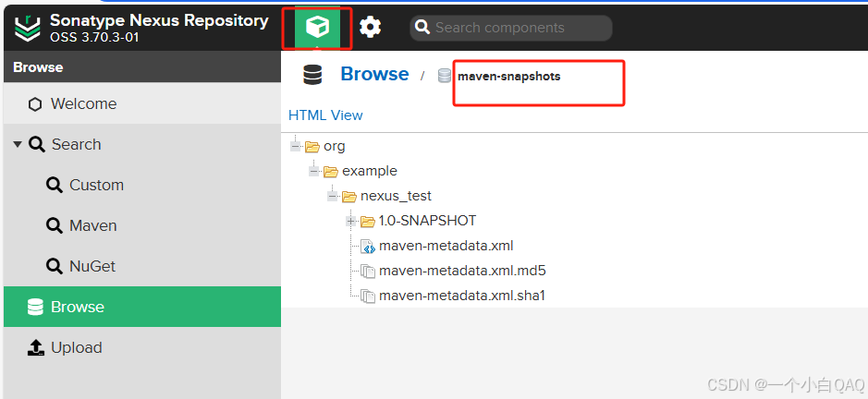Open the Search menu item

tap(142, 144)
